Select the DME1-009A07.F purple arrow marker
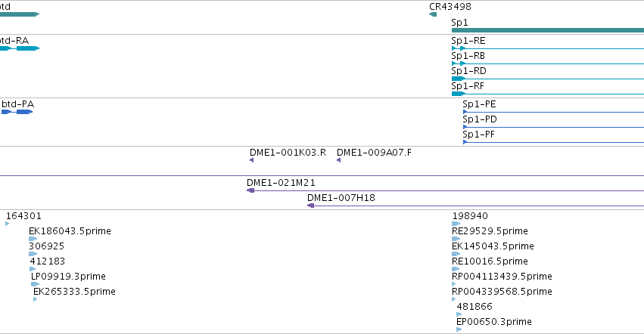The image size is (644, 334). pyautogui.click(x=338, y=160)
